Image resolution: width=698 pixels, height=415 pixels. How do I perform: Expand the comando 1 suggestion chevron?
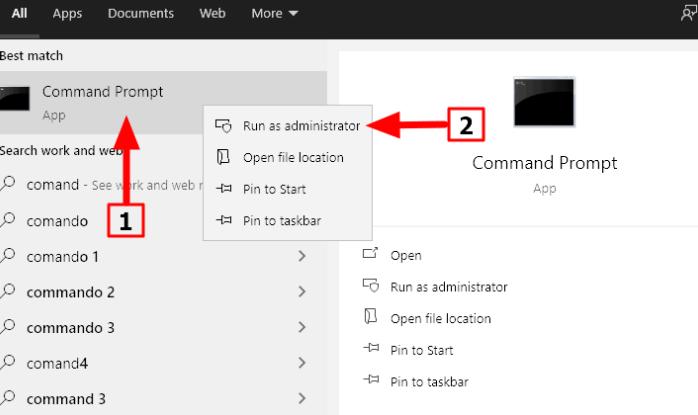(302, 257)
